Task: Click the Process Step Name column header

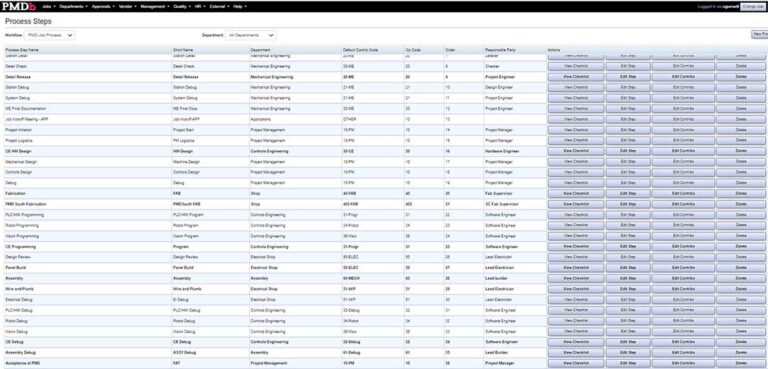Action: click(22, 50)
